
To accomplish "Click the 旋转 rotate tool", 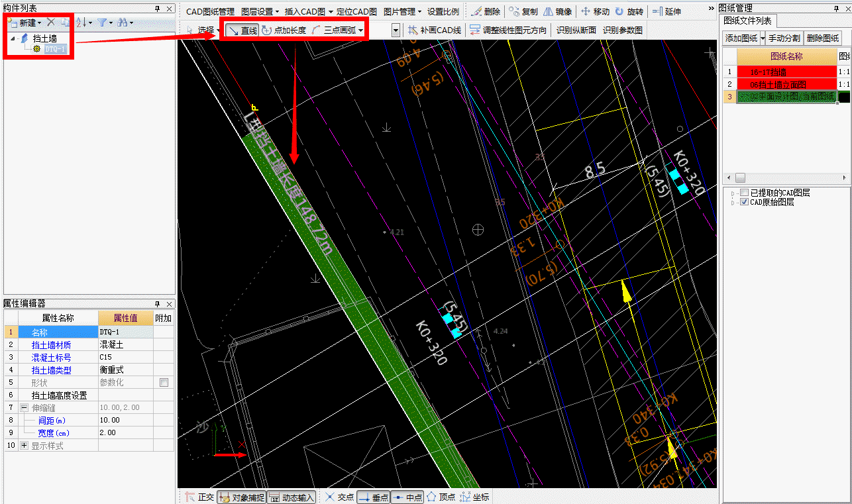I will click(629, 11).
